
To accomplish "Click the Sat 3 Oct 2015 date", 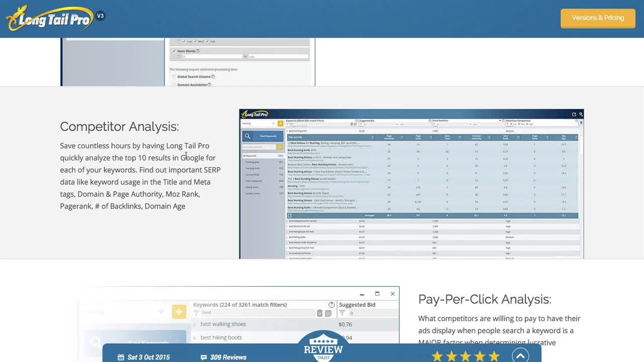I will (x=148, y=357).
